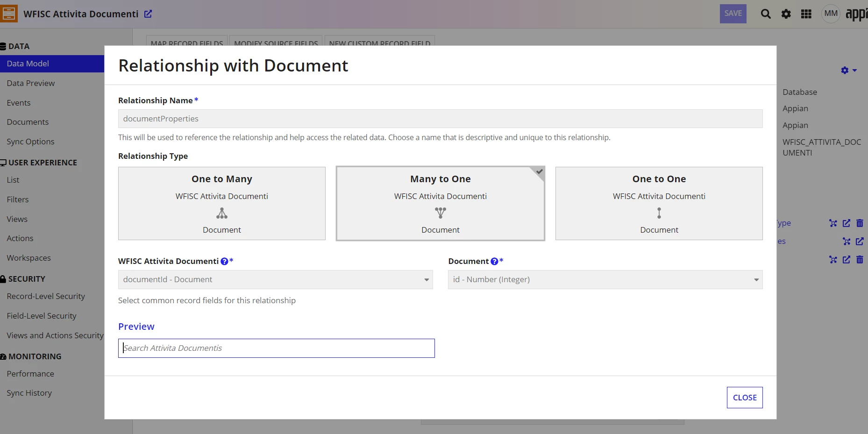
Task: Click the WFISC Attivita Documenti page title
Action: click(x=81, y=14)
